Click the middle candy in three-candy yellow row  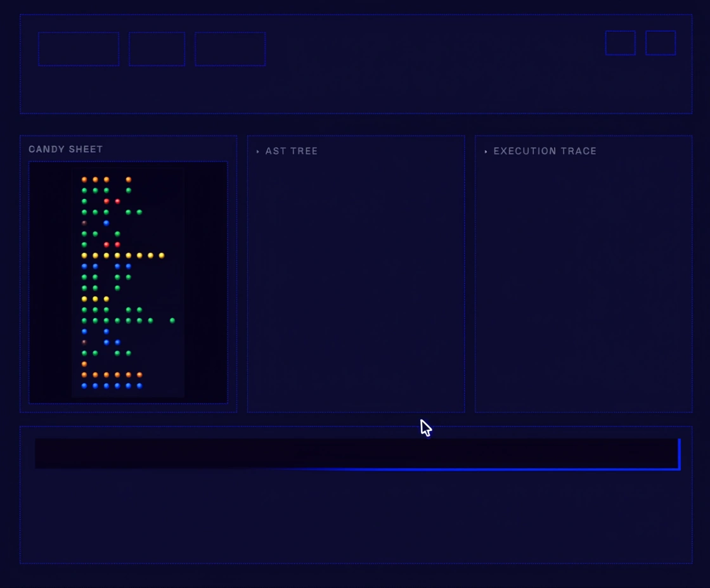click(95, 298)
